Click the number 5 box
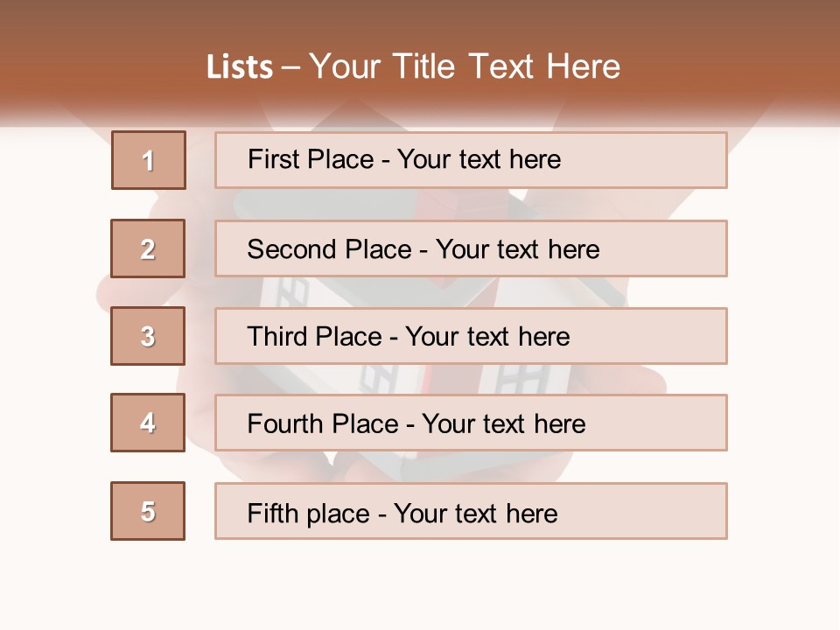 pyautogui.click(x=148, y=511)
